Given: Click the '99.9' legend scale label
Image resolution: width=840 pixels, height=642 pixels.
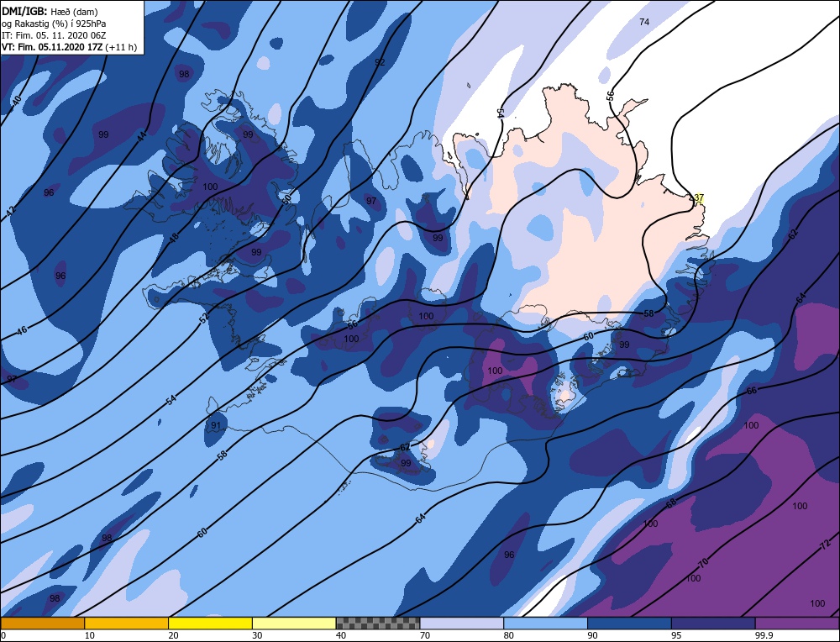Looking at the screenshot, I should tap(764, 635).
